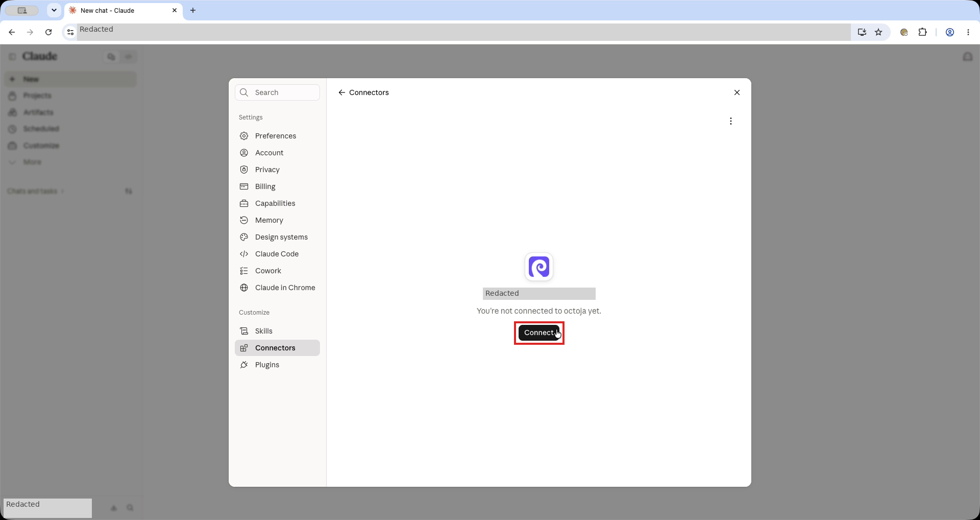This screenshot has height=520, width=980.
Task: Click the cookie extension icon in toolbar
Action: coord(904,32)
